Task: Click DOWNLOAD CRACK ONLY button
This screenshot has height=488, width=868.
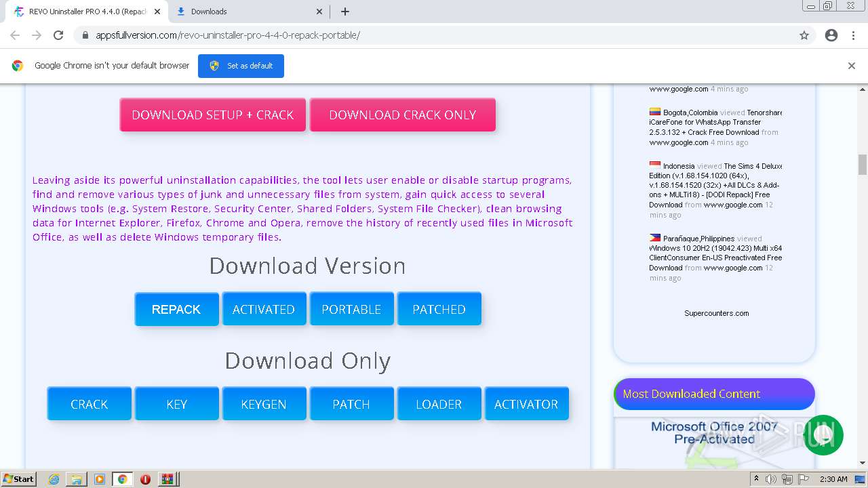Action: 403,115
